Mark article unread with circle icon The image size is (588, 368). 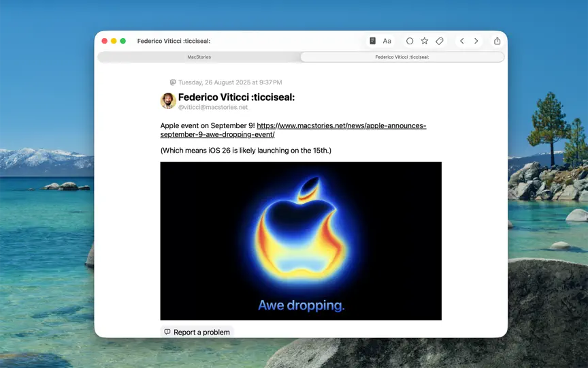(410, 41)
